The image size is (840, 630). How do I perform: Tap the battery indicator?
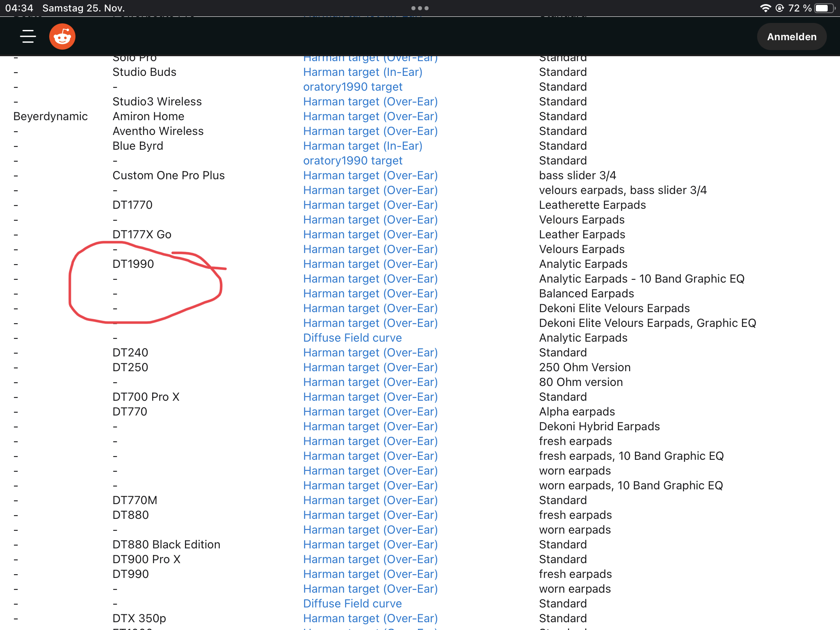[x=824, y=8]
